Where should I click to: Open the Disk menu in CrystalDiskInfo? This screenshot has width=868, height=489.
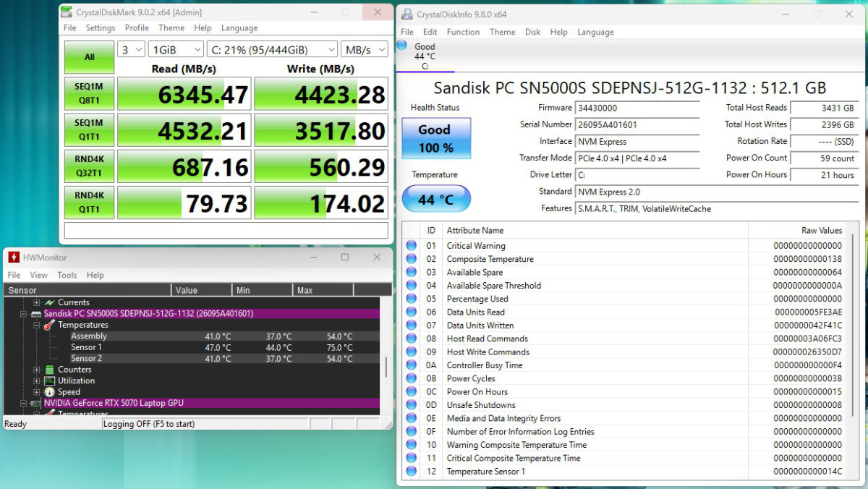[533, 32]
